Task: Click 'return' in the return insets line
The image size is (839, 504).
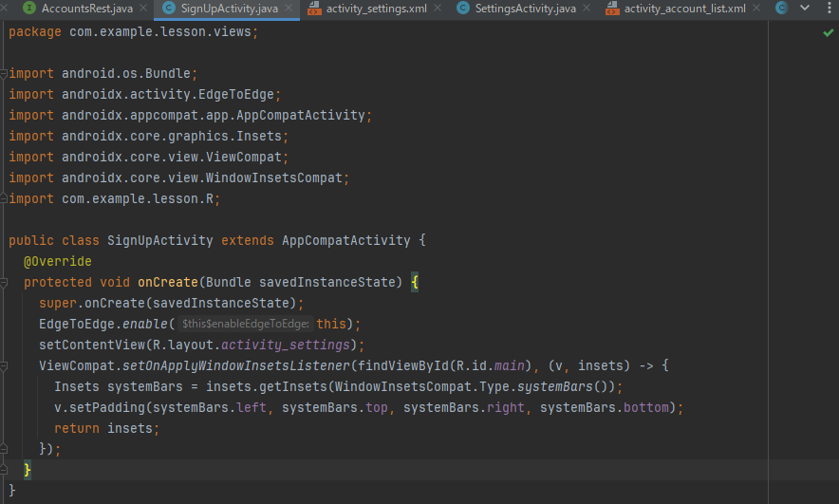Action: [x=77, y=428]
